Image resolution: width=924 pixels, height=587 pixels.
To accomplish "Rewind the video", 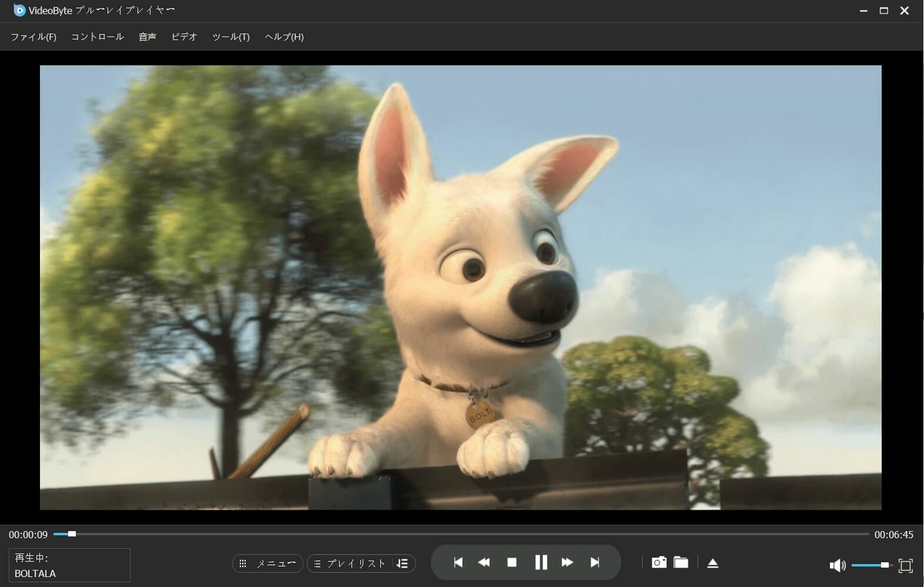I will [484, 562].
